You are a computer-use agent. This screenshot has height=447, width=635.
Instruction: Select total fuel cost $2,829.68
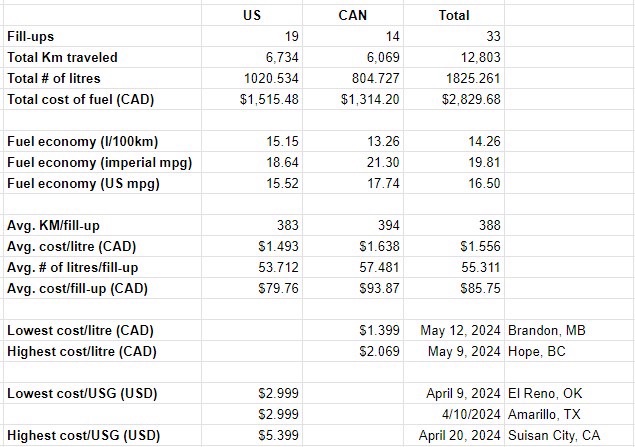click(454, 99)
